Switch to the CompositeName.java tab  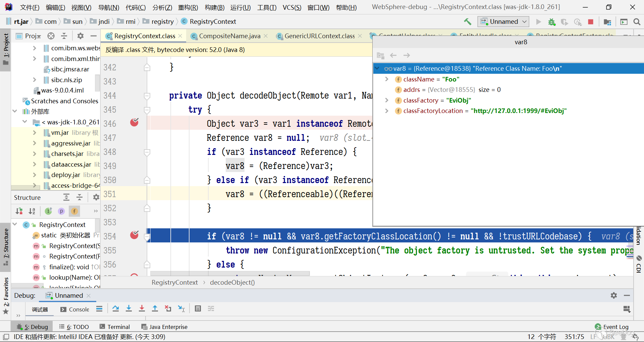coord(229,36)
